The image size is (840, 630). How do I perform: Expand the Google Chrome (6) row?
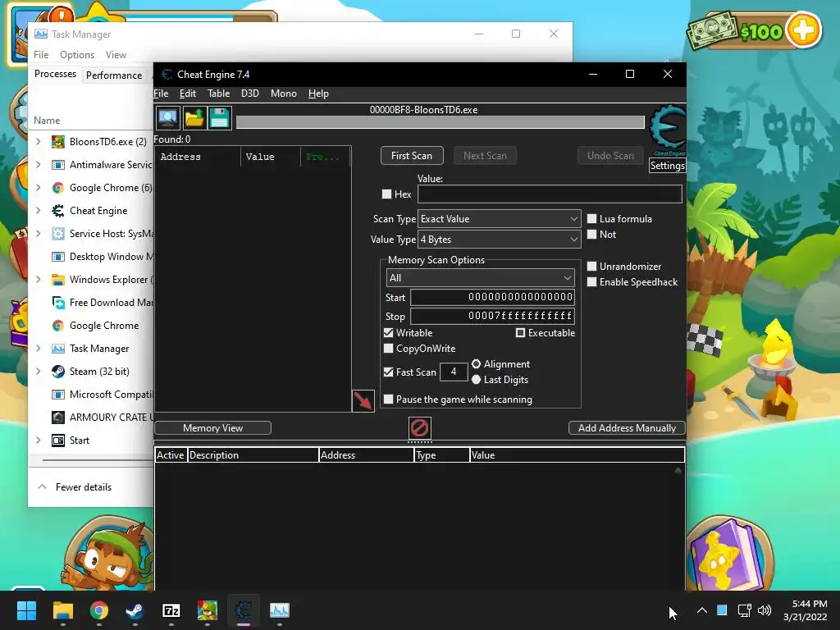click(38, 188)
